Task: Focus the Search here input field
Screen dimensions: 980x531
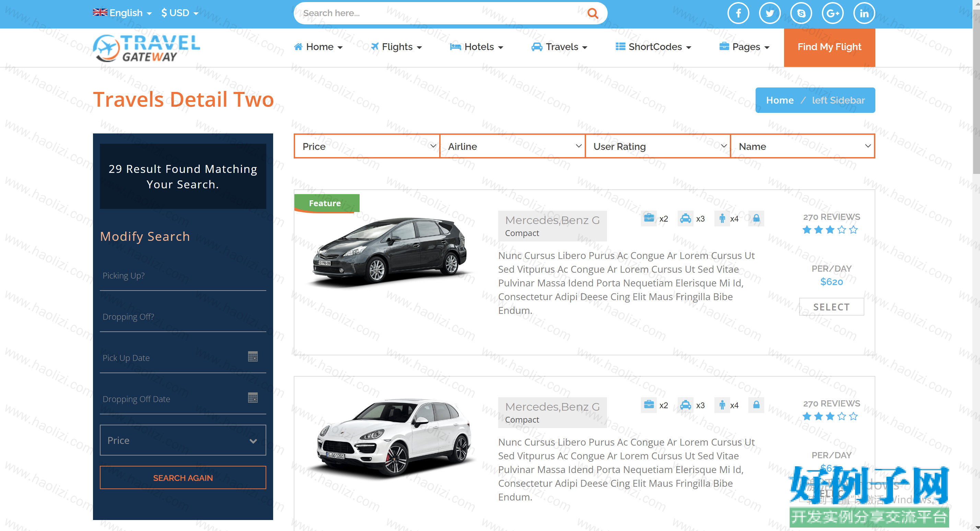Action: coord(441,13)
